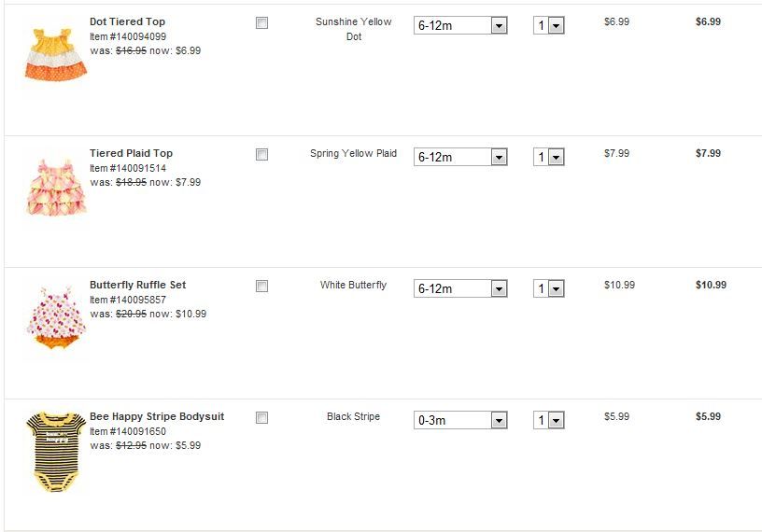
Task: Open size dropdown for Tiered Plaid Top
Action: point(460,158)
